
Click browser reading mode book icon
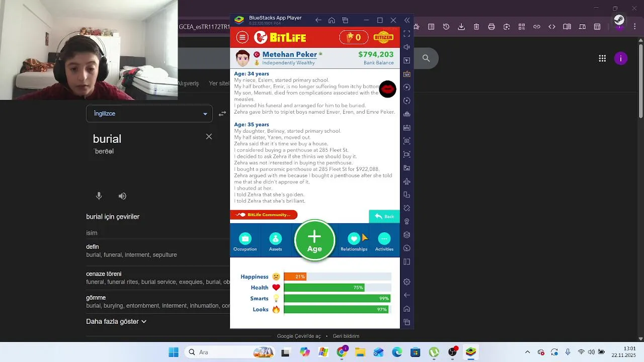[567, 27]
